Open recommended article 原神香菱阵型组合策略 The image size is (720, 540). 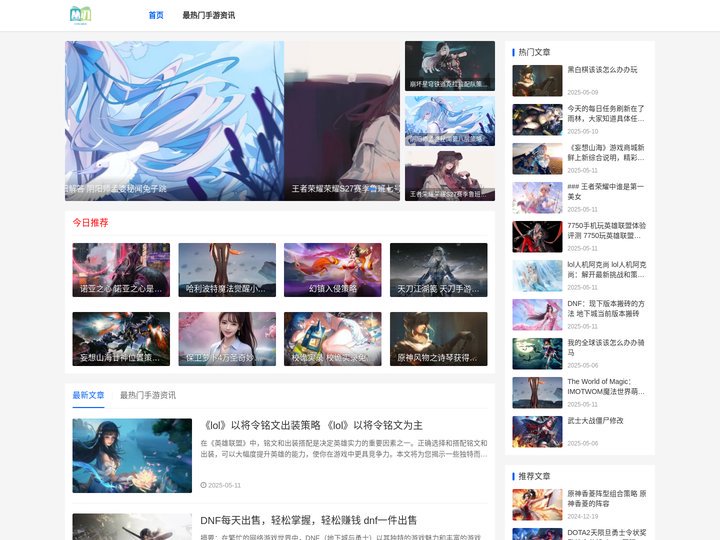coord(607,499)
